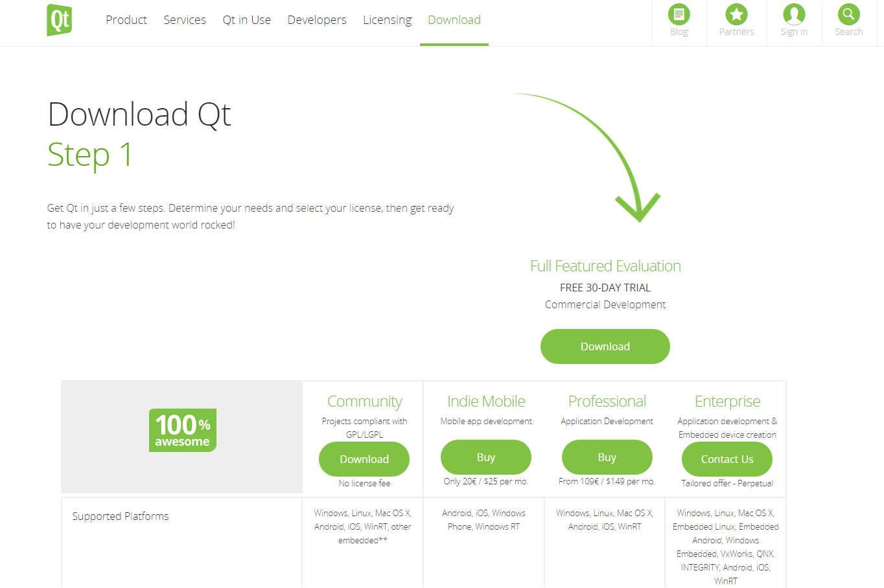Open the Developers menu

pyautogui.click(x=317, y=20)
